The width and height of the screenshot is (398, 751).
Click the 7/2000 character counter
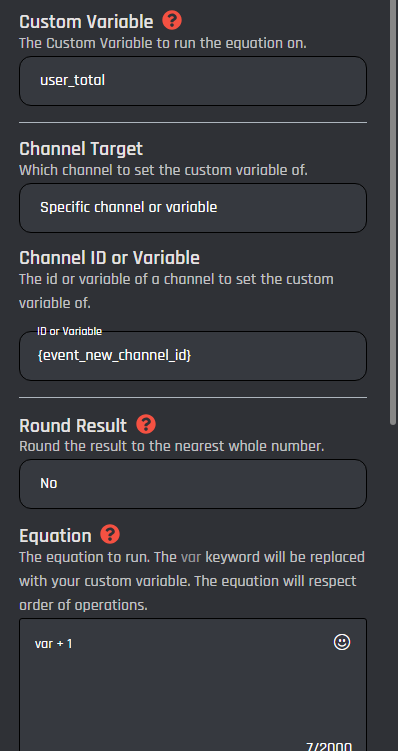[x=329, y=746]
